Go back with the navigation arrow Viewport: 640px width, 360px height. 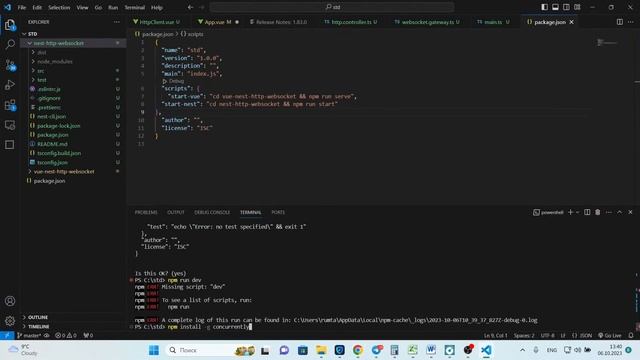tap(191, 7)
